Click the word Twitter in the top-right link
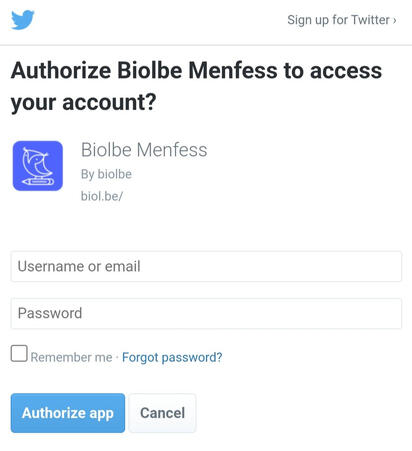Screen dimensions: 412x451 click(370, 20)
